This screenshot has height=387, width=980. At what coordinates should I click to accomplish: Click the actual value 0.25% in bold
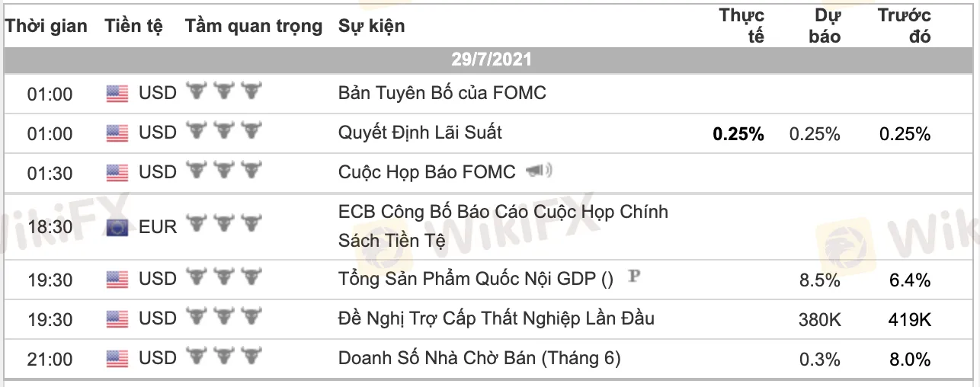[738, 134]
